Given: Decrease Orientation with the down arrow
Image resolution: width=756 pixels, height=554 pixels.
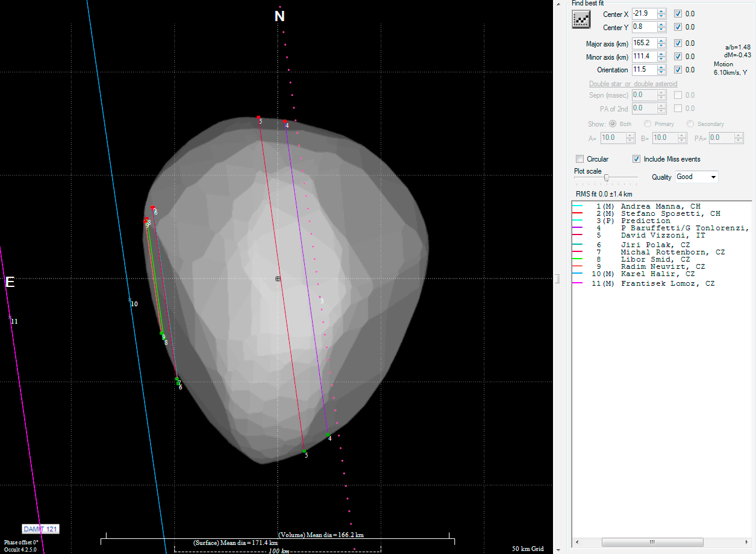Looking at the screenshot, I should [x=661, y=72].
